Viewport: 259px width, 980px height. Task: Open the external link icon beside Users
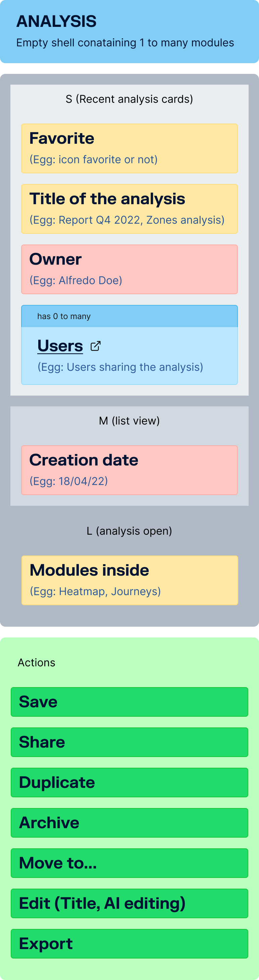pyautogui.click(x=95, y=346)
